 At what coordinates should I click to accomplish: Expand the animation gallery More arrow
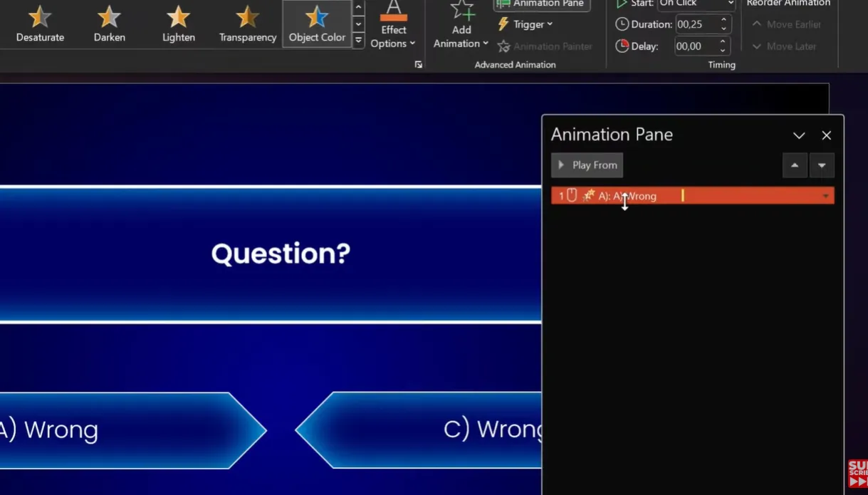[359, 41]
